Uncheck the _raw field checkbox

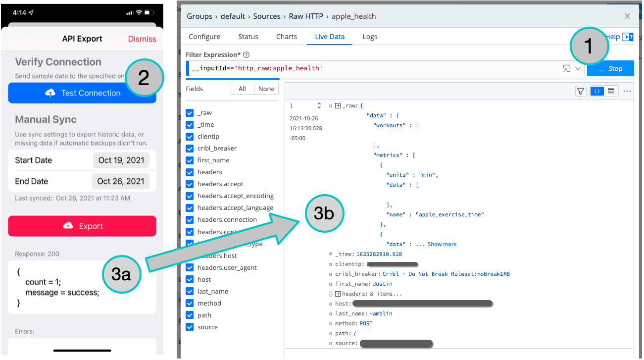pos(190,113)
